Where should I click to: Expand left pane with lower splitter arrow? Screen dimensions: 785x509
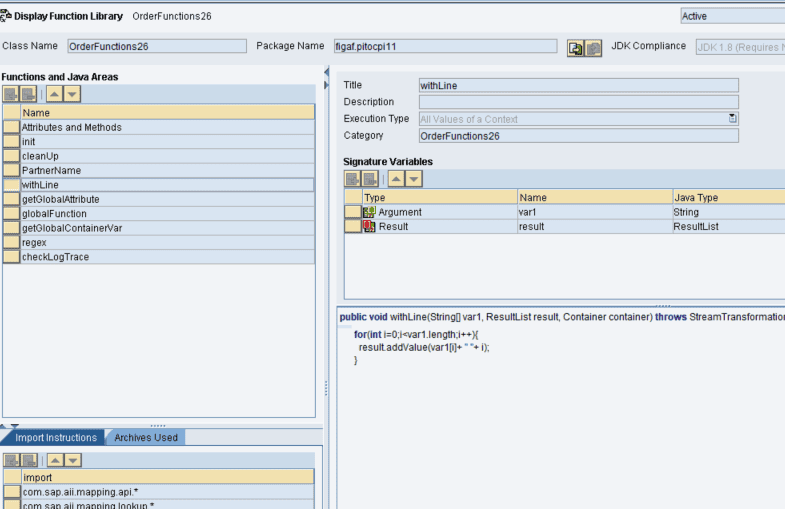(x=326, y=85)
